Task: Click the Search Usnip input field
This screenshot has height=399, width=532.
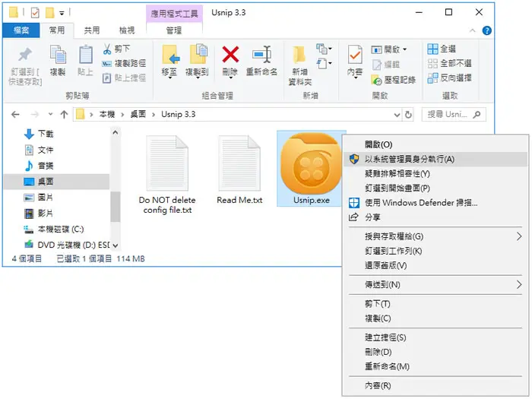Action: click(x=454, y=115)
